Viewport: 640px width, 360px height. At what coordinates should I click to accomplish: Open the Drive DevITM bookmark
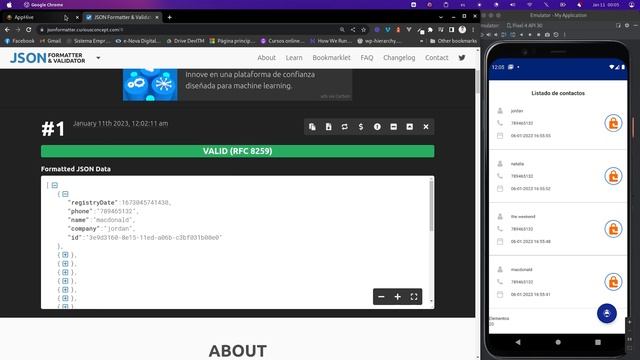(x=185, y=41)
